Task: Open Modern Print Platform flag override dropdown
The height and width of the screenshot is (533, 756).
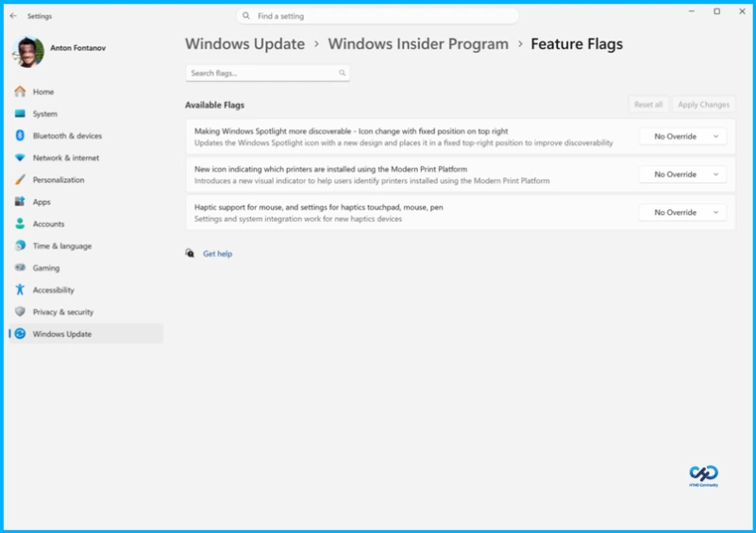Action: coord(682,175)
